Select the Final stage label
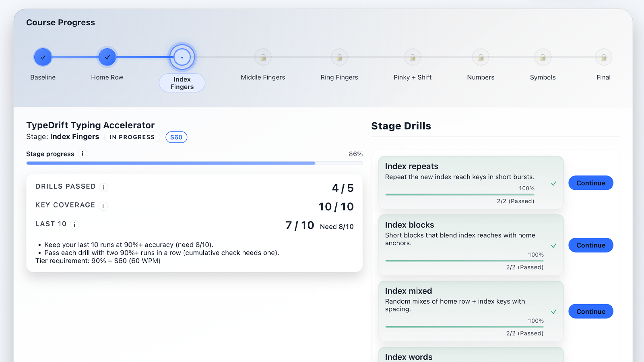 [603, 77]
